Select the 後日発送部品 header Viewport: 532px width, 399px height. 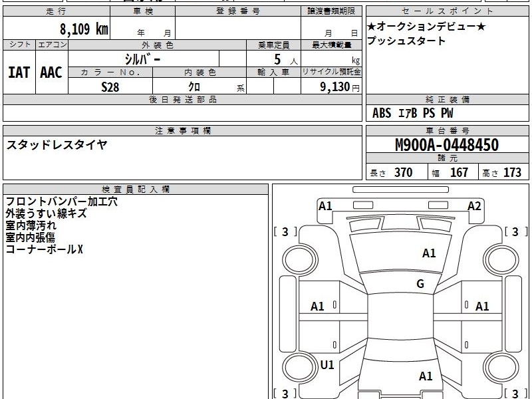pos(182,100)
